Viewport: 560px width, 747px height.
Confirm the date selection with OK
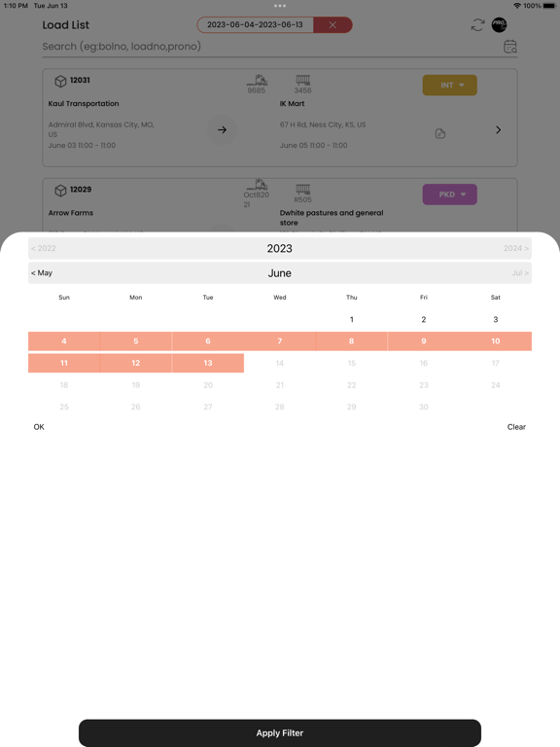[x=39, y=427]
